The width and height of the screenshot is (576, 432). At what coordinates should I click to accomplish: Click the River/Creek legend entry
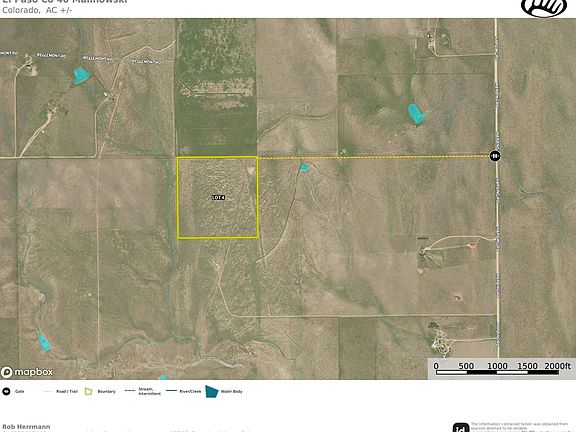[x=184, y=391]
